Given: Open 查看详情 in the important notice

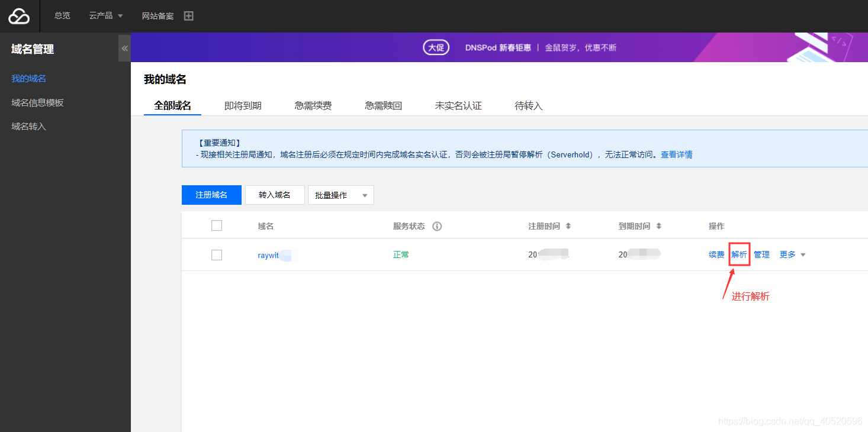Looking at the screenshot, I should click(677, 153).
